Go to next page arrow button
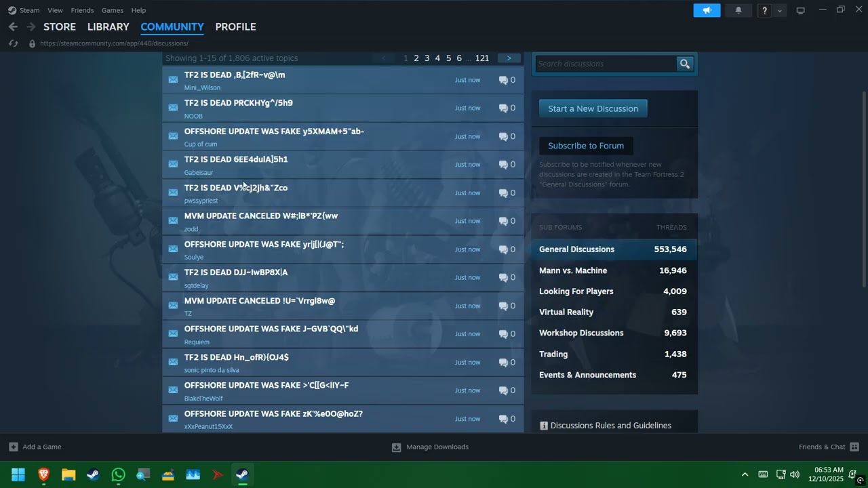The height and width of the screenshot is (488, 868). 509,58
